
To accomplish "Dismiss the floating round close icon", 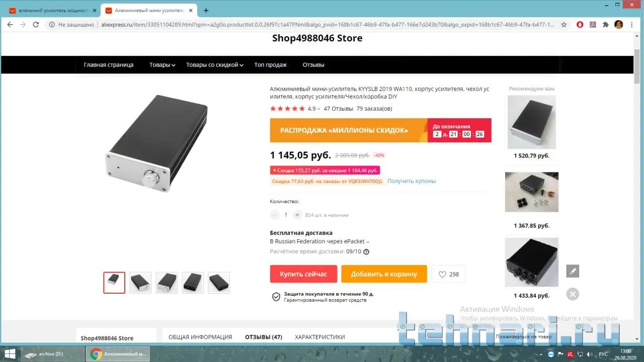I will [573, 294].
